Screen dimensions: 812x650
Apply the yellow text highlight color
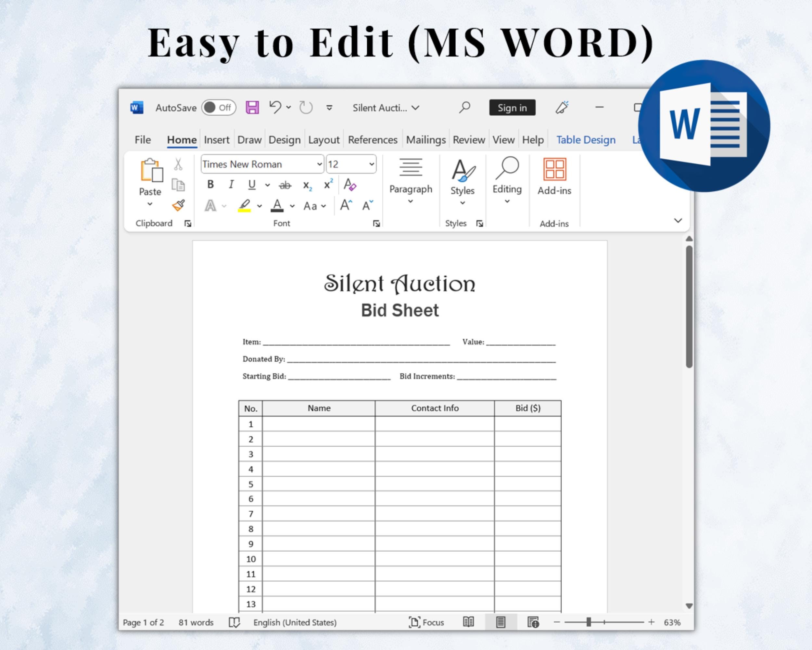coord(245,206)
